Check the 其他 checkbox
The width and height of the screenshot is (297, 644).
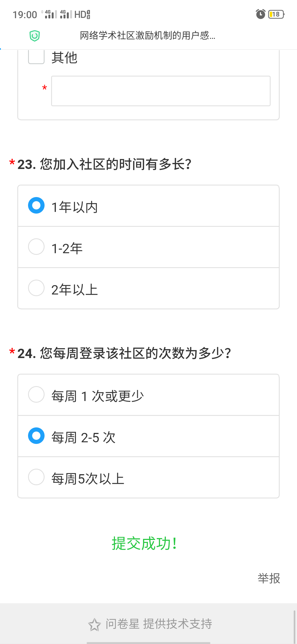[36, 57]
